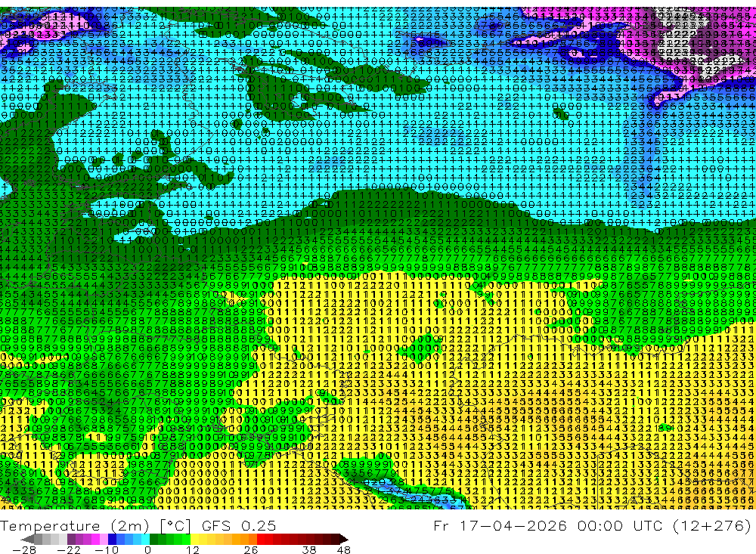Click the bright yellow swatch in the legend
The height and width of the screenshot is (554, 756).
tap(194, 539)
